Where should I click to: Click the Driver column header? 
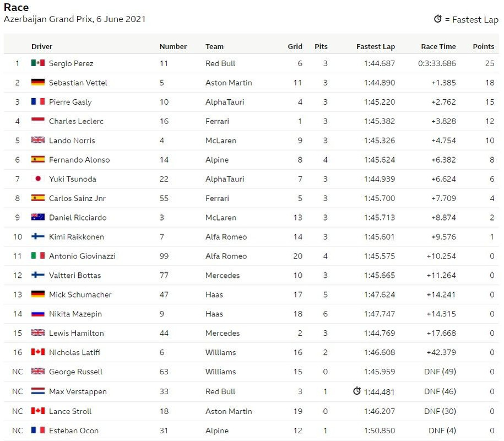point(42,46)
